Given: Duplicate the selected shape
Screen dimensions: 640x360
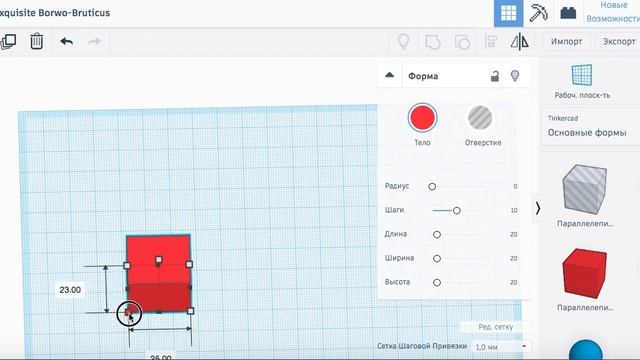Looking at the screenshot, I should click(x=8, y=41).
